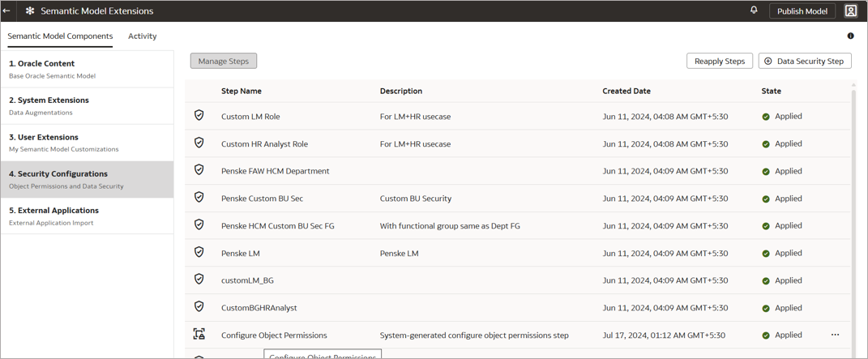868x359 pixels.
Task: Click 'Custom BU Security' description text
Action: point(416,199)
